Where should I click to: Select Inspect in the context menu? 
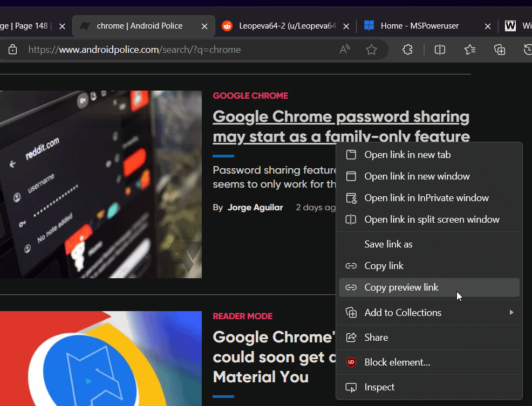[x=429, y=387]
